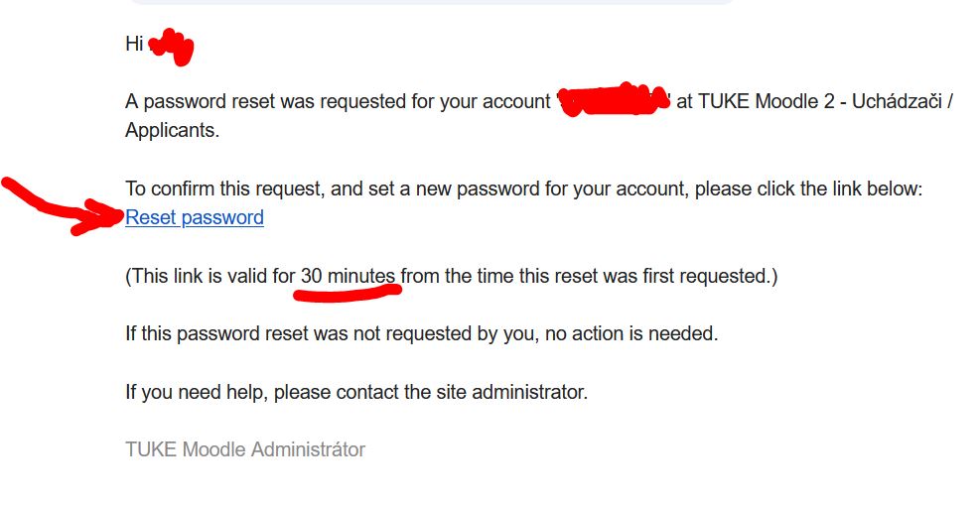Click the red scribble hiding the account name
This screenshot has height=505, width=980.
click(611, 101)
